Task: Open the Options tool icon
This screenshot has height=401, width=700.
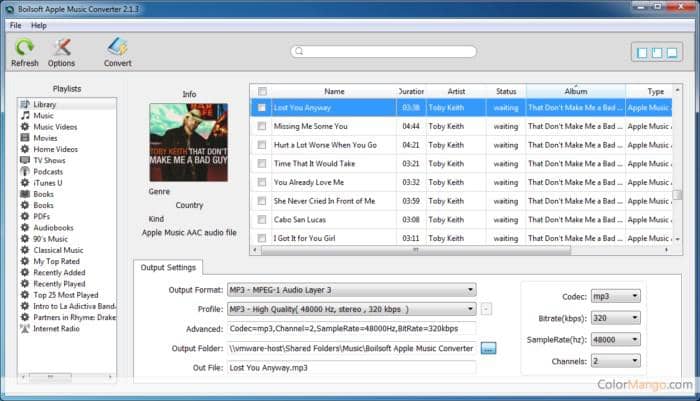Action: coord(61,47)
